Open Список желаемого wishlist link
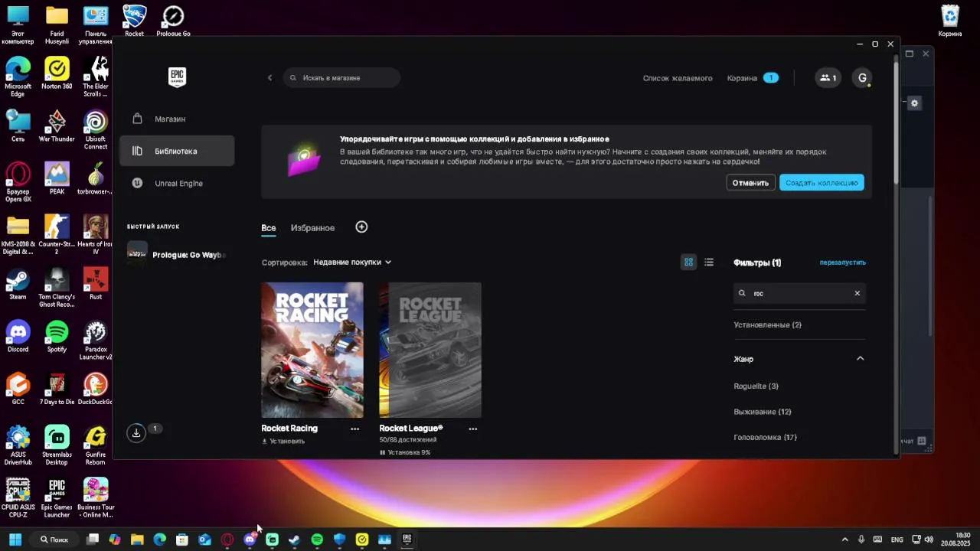 coord(678,78)
